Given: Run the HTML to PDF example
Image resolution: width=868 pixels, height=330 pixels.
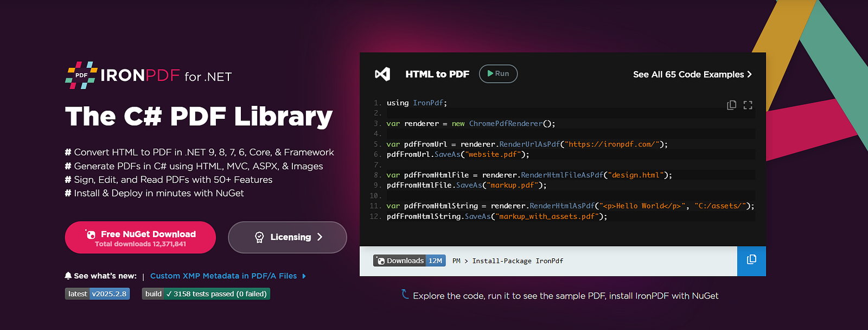Looking at the screenshot, I should pos(498,74).
